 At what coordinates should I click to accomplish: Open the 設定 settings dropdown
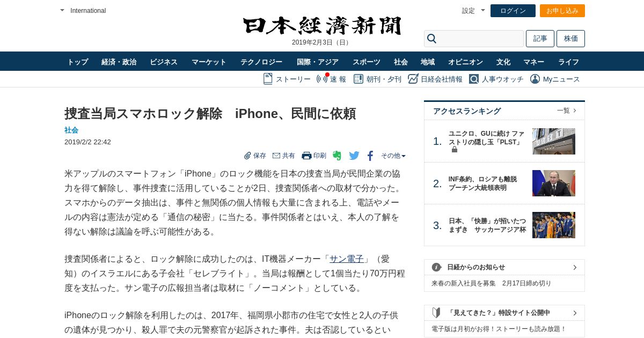[x=483, y=10]
